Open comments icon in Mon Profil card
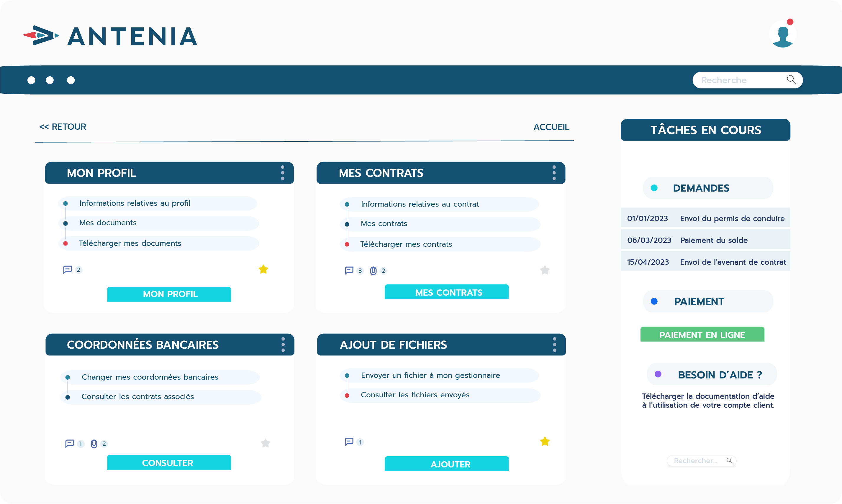This screenshot has height=504, width=842. tap(67, 270)
